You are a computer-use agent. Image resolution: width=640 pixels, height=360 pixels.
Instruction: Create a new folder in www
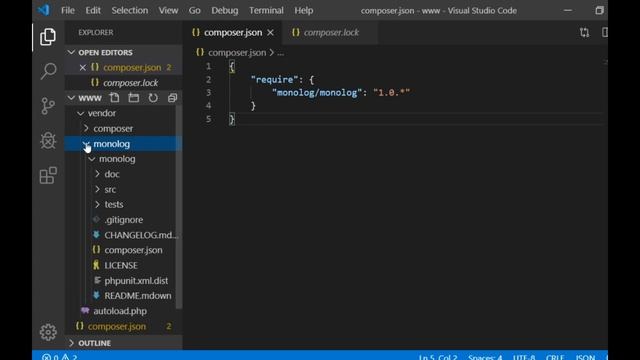point(133,98)
